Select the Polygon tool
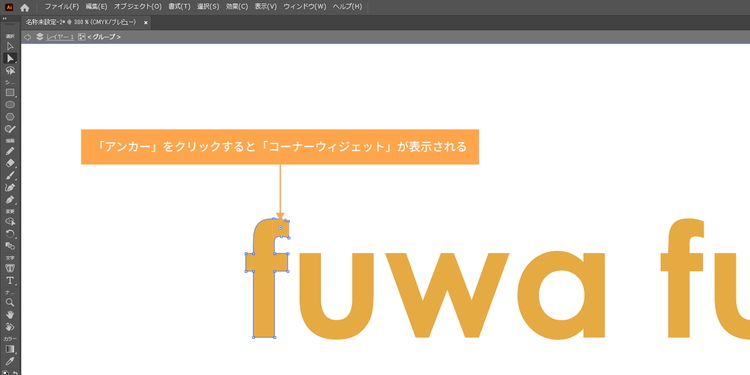 coord(10,117)
